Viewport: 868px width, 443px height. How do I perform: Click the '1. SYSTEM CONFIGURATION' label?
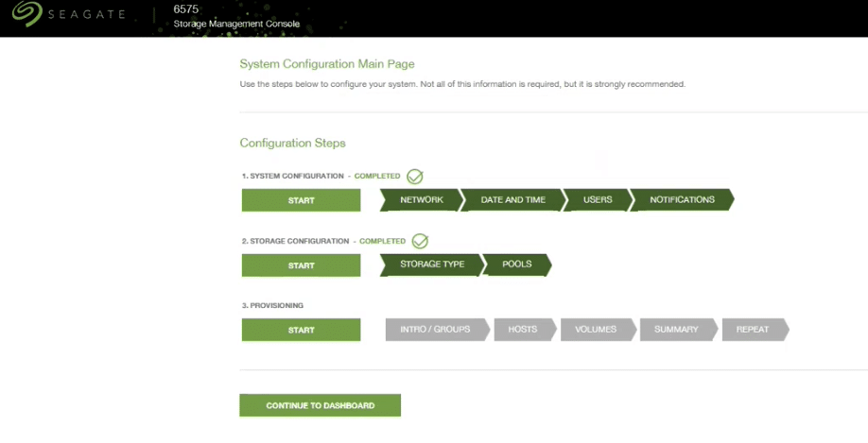point(293,176)
